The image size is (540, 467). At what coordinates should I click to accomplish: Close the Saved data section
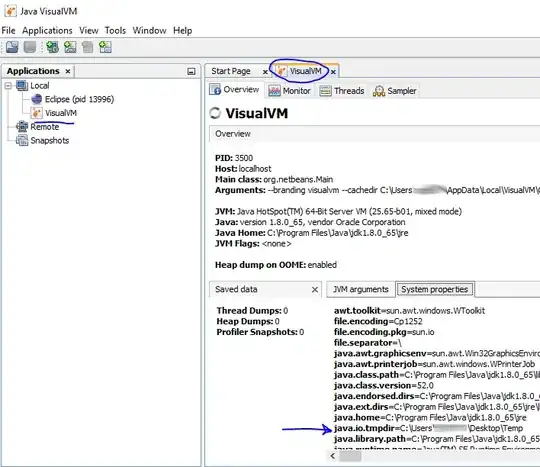tap(314, 290)
